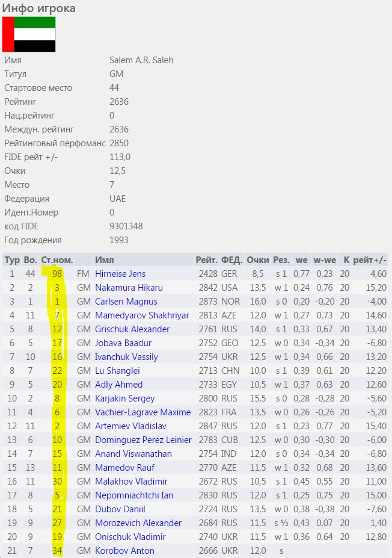Select Mamedyarov Shakhriyar player link
This screenshot has height=558, width=392.
pos(142,315)
